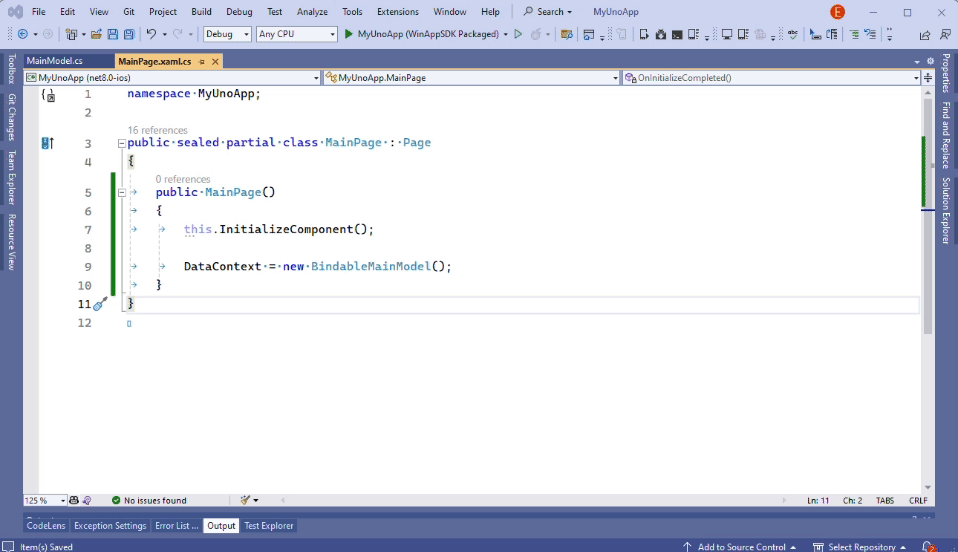Open the 125 % zoom level dropdown
The image size is (958, 552).
(x=45, y=500)
